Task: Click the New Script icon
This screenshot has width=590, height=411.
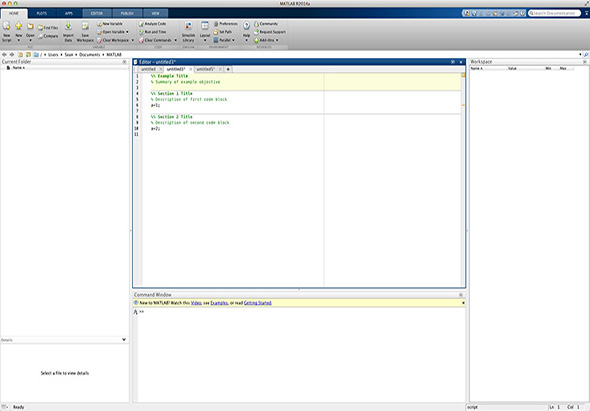Action: 6,26
